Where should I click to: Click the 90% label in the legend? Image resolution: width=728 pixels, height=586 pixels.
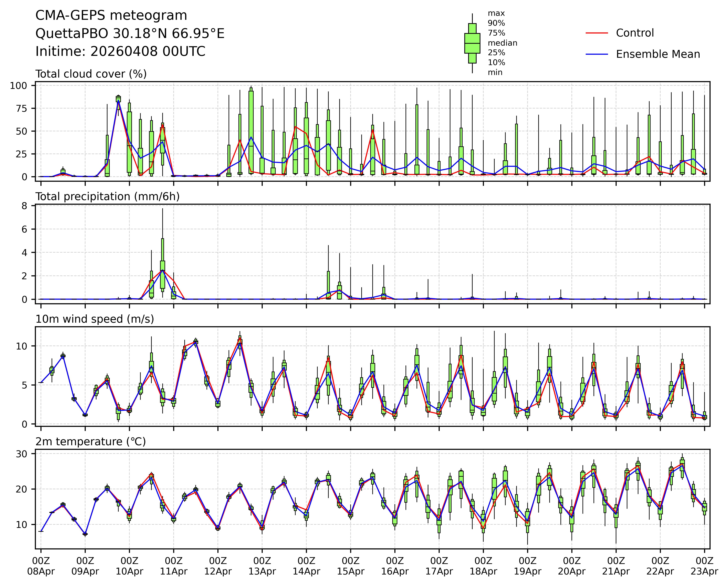pyautogui.click(x=496, y=23)
